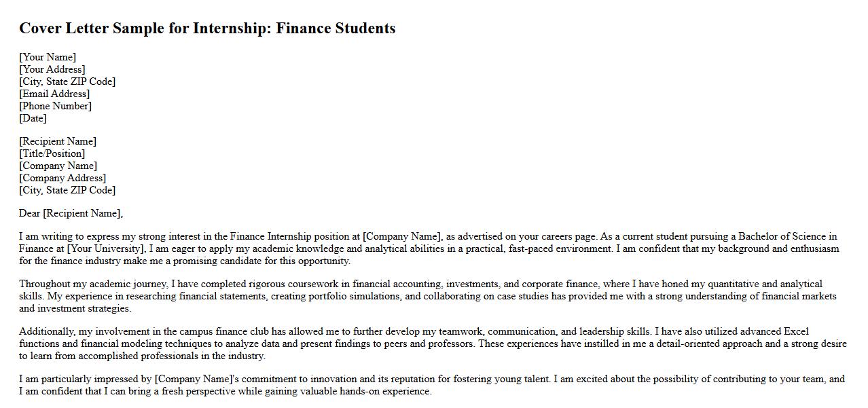Viewport: 868px width, 408px height.
Task: Click [Company Name]'s in the last paragraph
Action: (197, 379)
